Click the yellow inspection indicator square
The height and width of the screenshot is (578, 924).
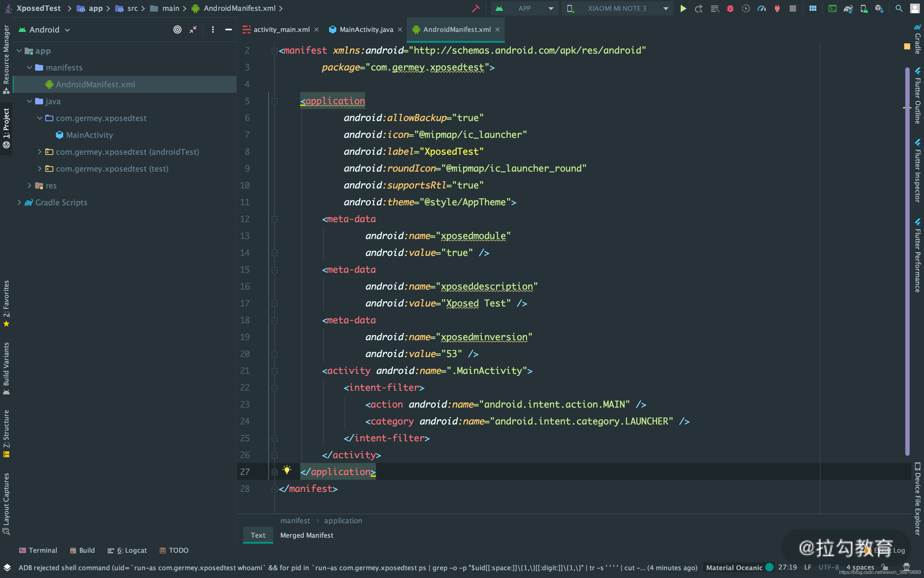[907, 46]
